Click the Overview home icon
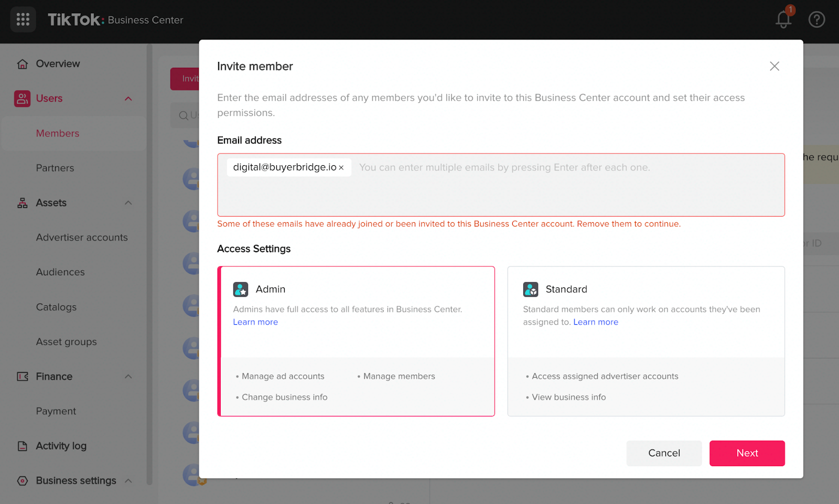The image size is (839, 504). click(x=23, y=64)
